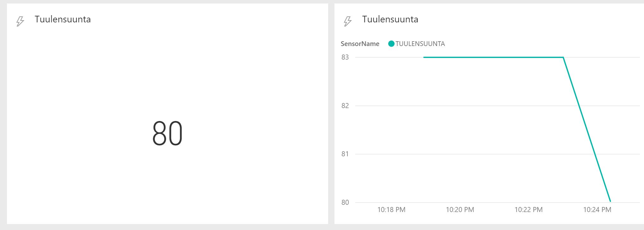
Task: Open the left tile's Tuulensuunta title
Action: [x=63, y=19]
